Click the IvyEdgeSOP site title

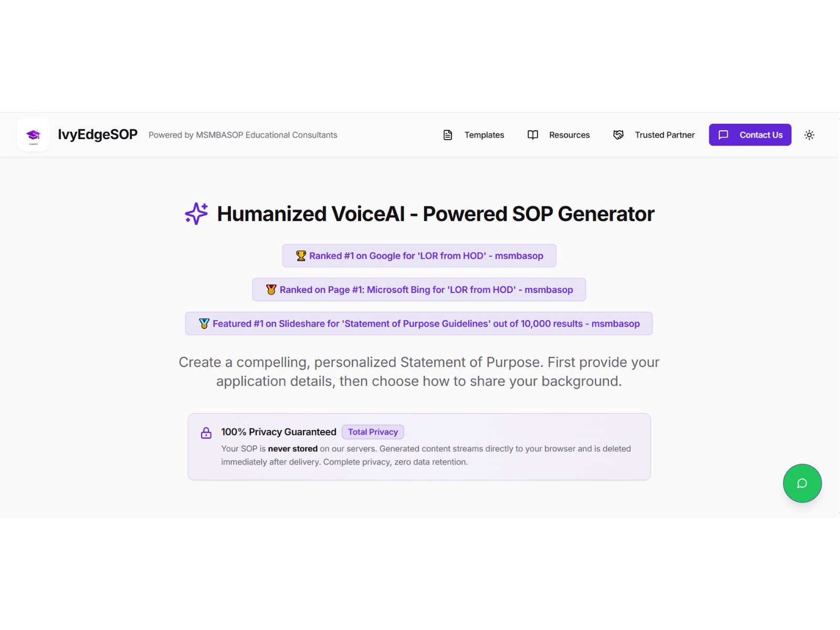pos(98,134)
